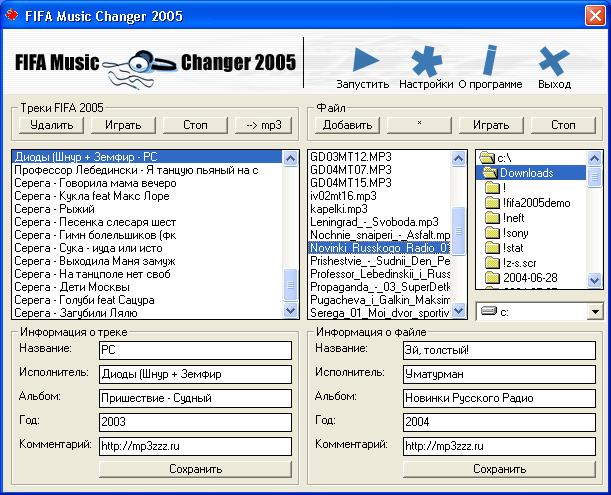Click scroll down arrow in file list
The width and height of the screenshot is (611, 495).
[x=458, y=311]
